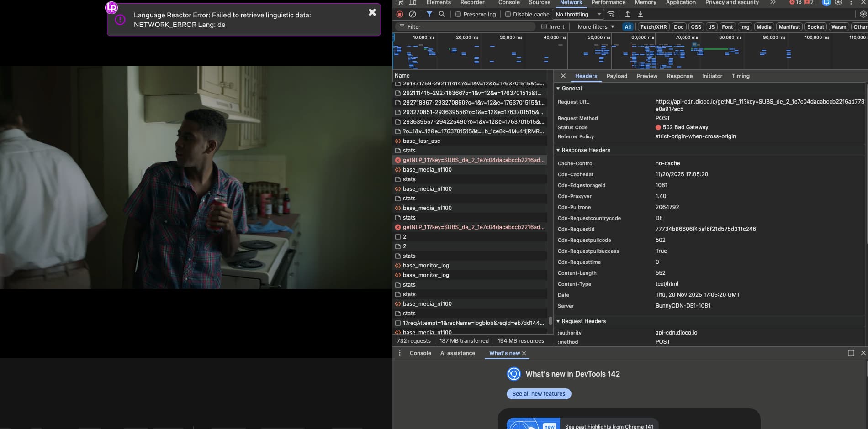Click the See all new features button
Screen dimensions: 868x429
coord(539,394)
